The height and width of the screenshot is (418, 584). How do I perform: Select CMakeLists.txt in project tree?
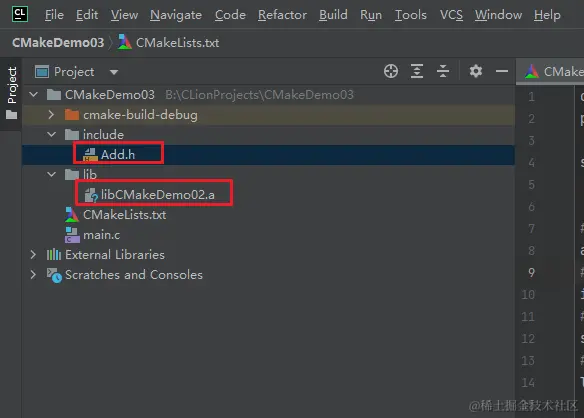(x=124, y=215)
